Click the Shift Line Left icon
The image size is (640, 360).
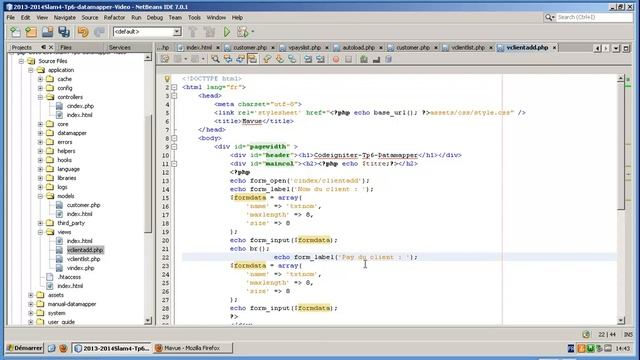tap(308, 59)
